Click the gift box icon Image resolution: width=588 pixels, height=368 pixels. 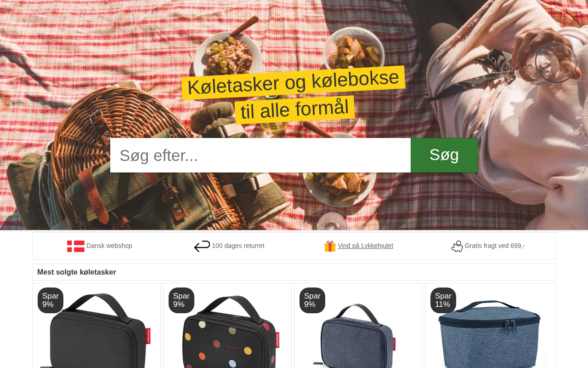point(330,246)
